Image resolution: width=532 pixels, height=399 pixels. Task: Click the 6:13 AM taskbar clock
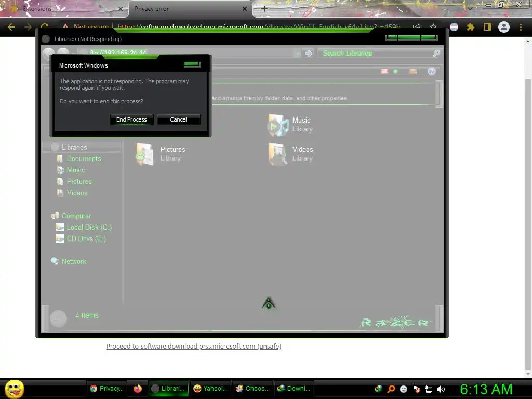(x=486, y=389)
